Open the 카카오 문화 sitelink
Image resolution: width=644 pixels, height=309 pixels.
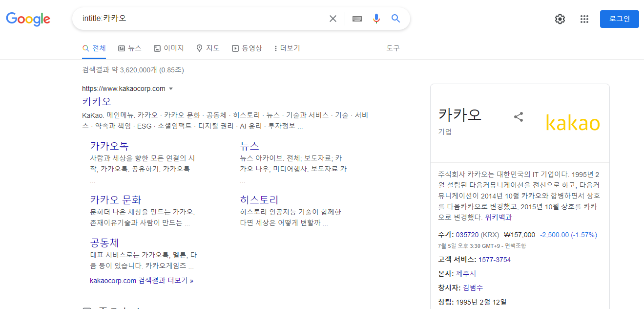tap(116, 199)
